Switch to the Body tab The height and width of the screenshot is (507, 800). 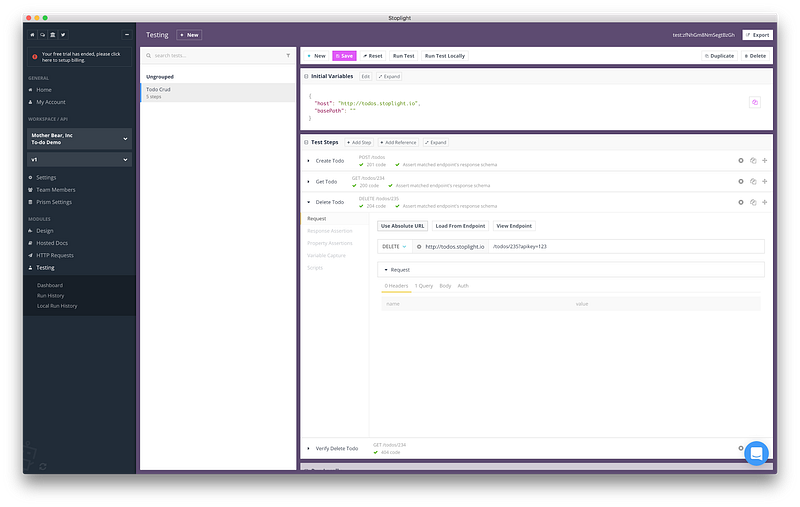(445, 286)
